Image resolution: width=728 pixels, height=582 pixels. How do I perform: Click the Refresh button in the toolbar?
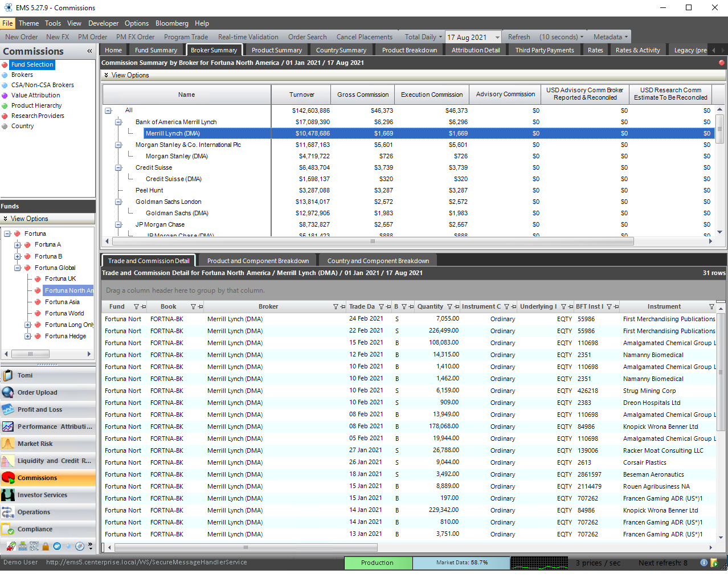[518, 37]
